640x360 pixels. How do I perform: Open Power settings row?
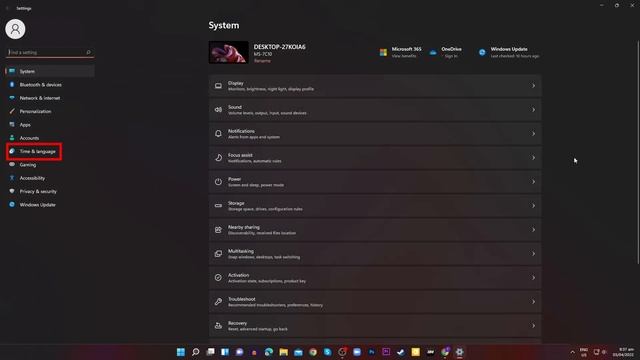click(375, 182)
